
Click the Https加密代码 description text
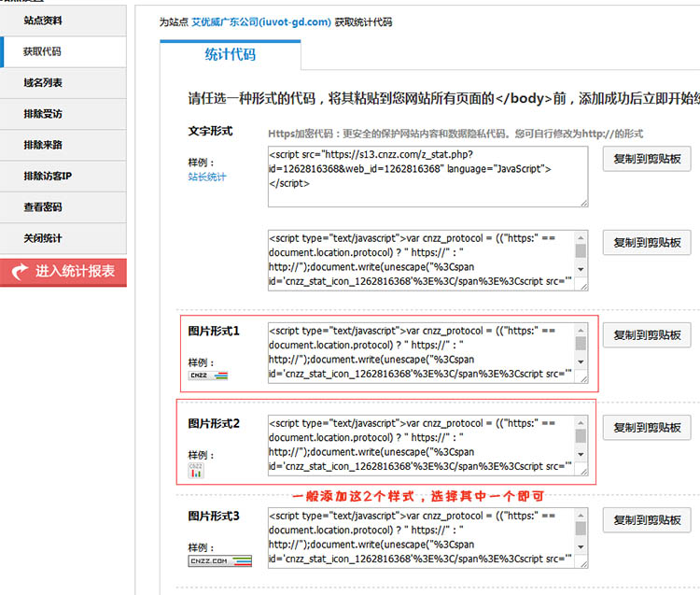[x=455, y=134]
